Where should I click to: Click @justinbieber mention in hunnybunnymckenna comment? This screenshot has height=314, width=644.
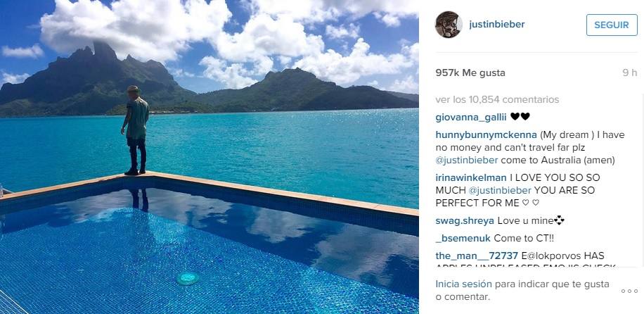coord(467,161)
